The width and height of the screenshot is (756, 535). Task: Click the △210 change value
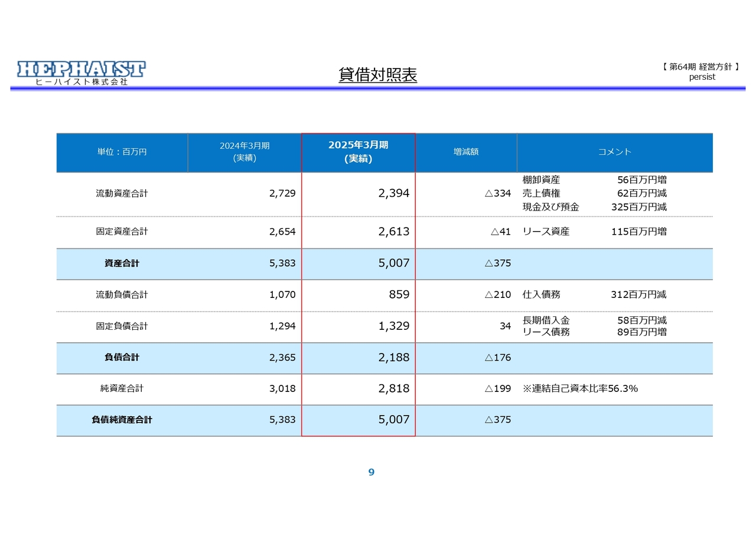498,294
